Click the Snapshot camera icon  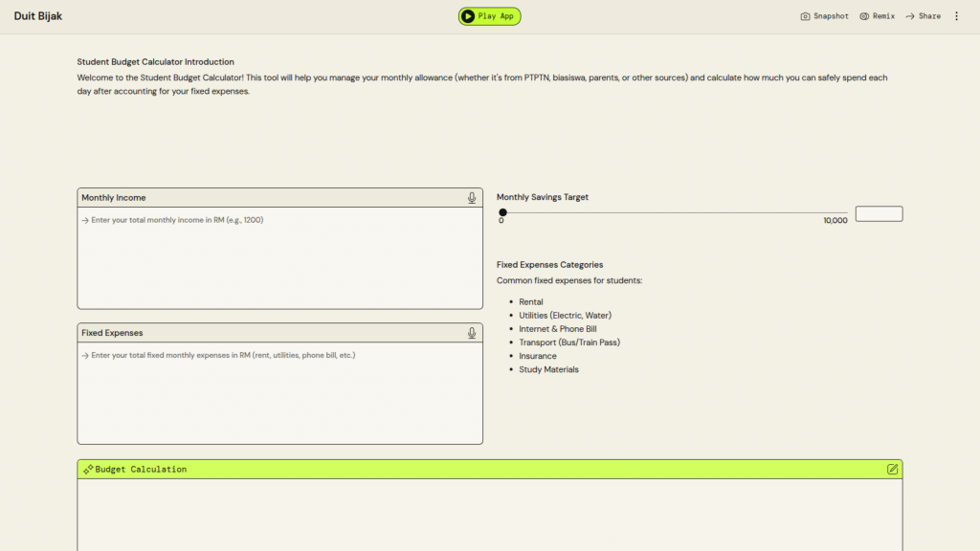806,16
